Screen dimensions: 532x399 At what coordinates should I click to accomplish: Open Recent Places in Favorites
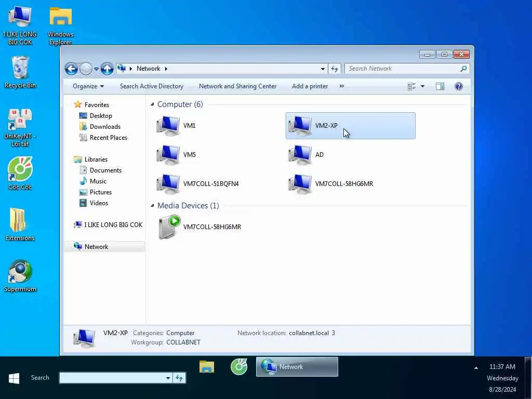(x=108, y=137)
